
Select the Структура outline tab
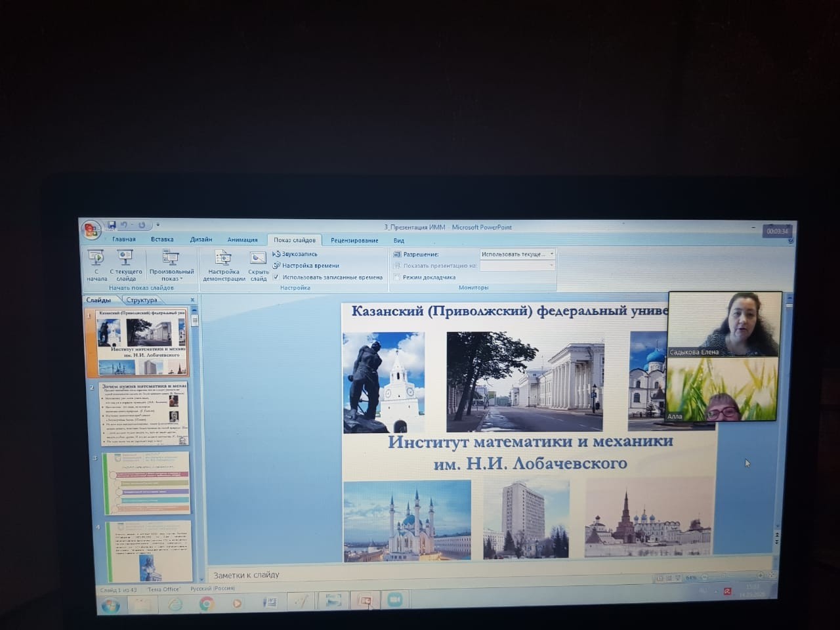(x=142, y=300)
